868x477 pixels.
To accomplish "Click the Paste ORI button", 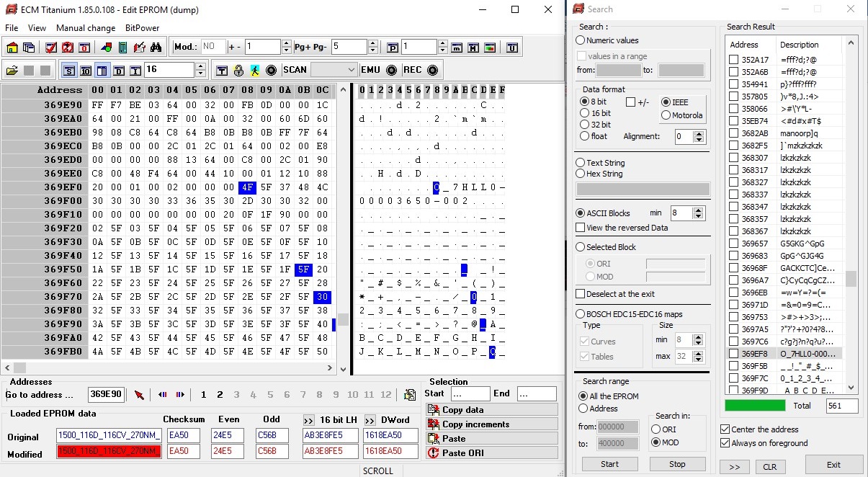I will tap(491, 453).
